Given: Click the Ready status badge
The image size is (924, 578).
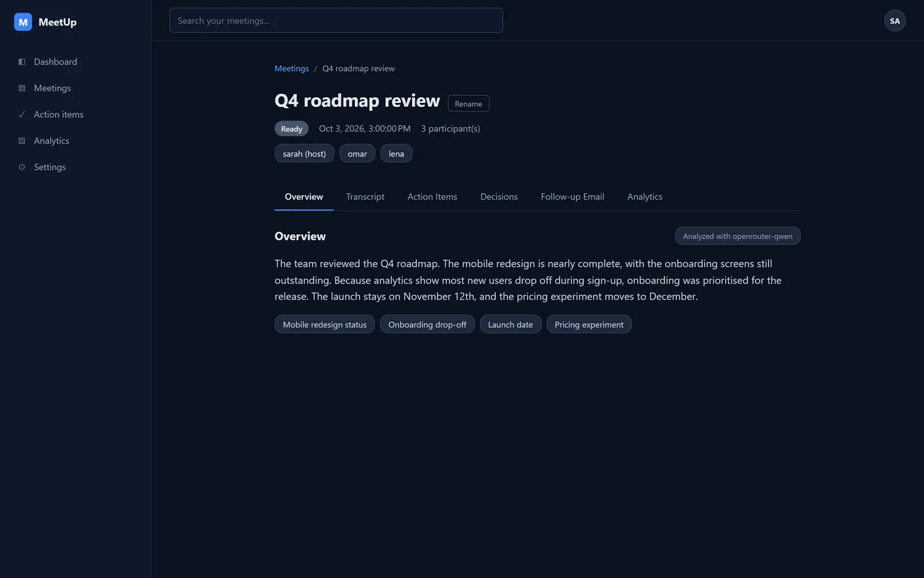Looking at the screenshot, I should coord(292,129).
